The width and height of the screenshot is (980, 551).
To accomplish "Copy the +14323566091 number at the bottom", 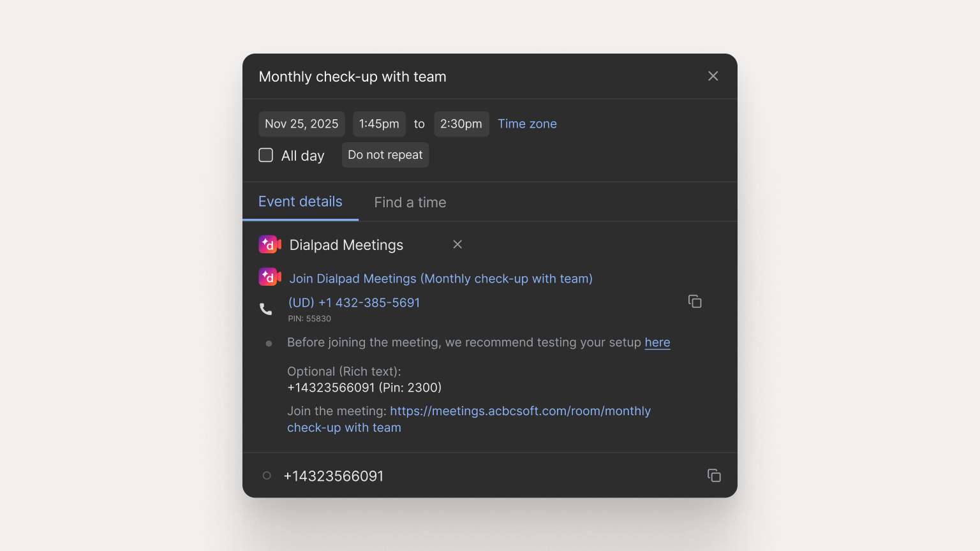I will 714,475.
